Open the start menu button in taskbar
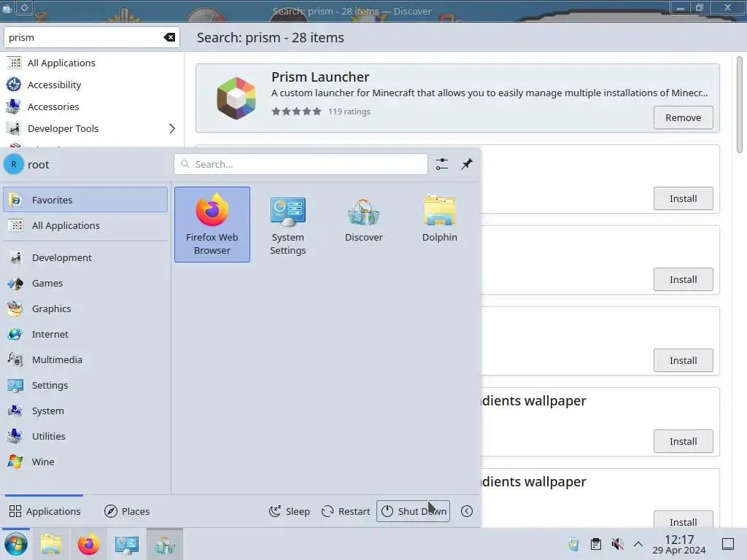The height and width of the screenshot is (560, 747). [16, 544]
